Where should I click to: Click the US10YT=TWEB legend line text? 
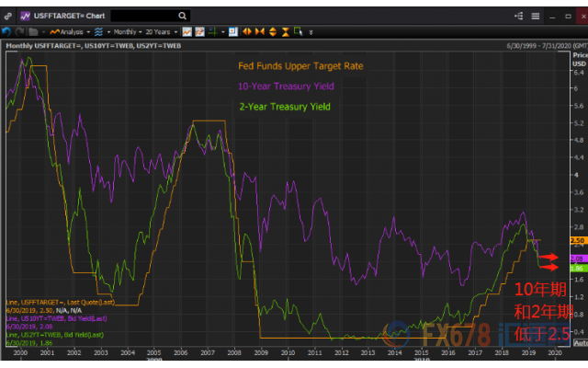pos(57,318)
